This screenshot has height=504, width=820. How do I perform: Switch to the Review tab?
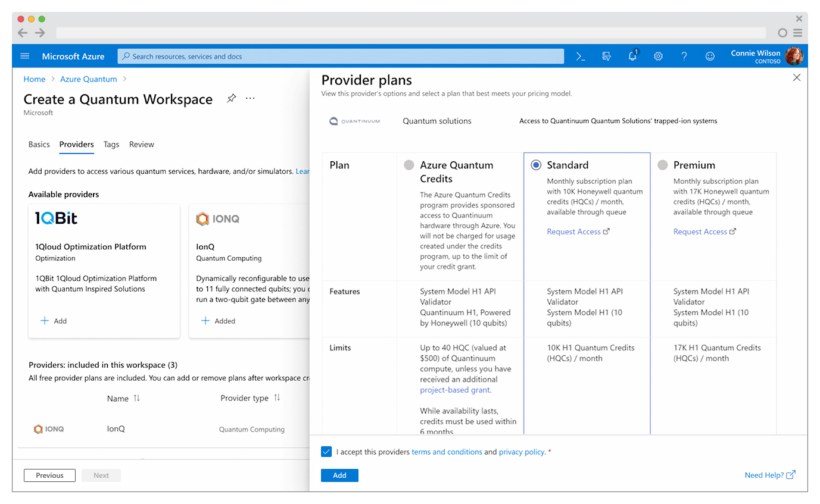[x=141, y=144]
